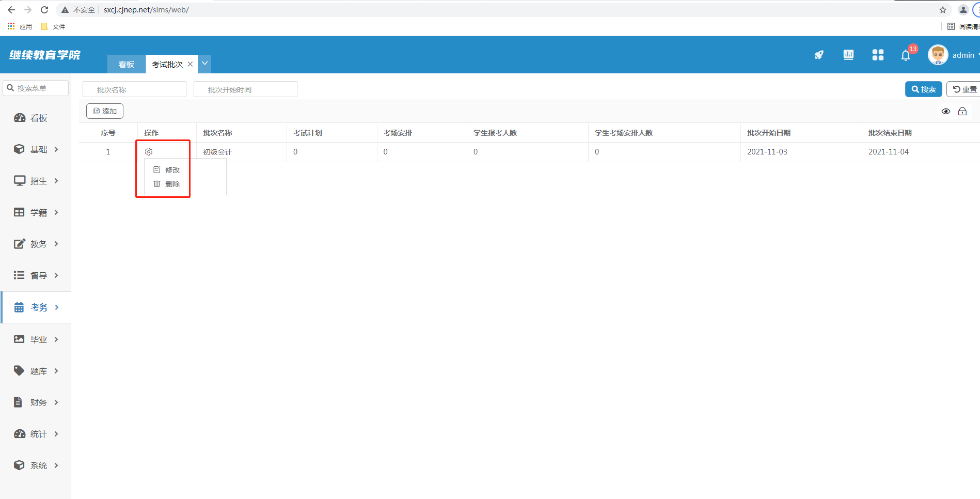This screenshot has height=499, width=980.
Task: Open the four-squares apps grid icon
Action: pos(878,55)
